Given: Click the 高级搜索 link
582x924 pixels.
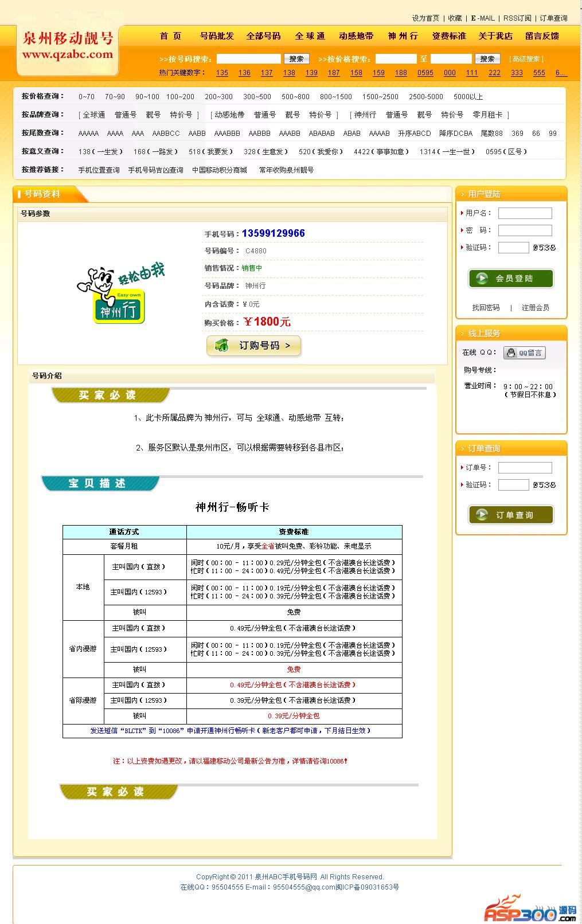Looking at the screenshot, I should pyautogui.click(x=526, y=59).
